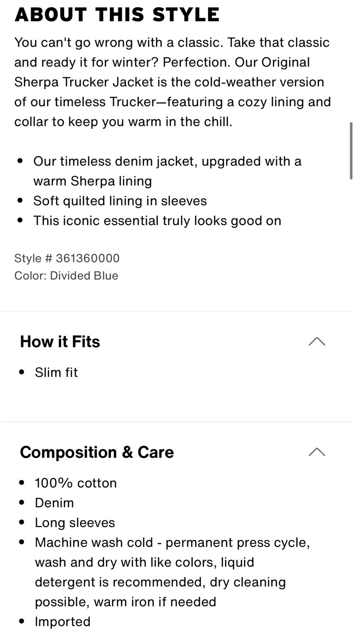Viewport: 355px width, 644px height.
Task: Collapse the How it Fits chevron
Action: pos(317,341)
